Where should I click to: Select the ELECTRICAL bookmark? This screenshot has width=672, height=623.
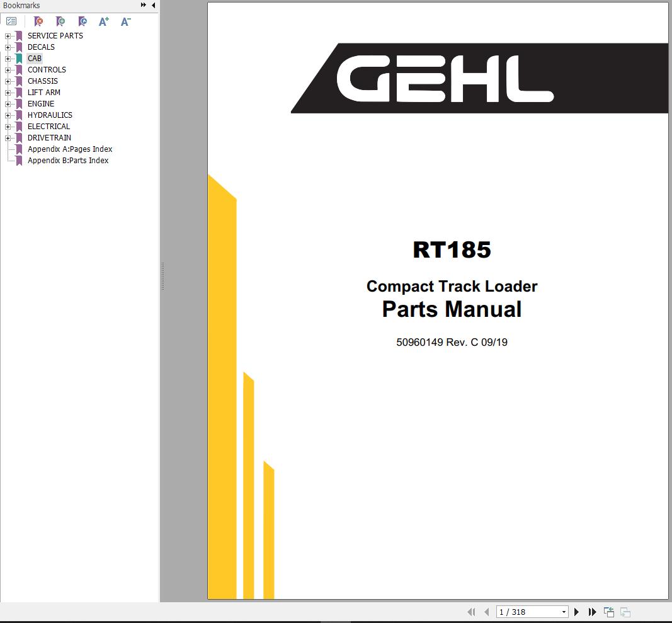pos(48,127)
